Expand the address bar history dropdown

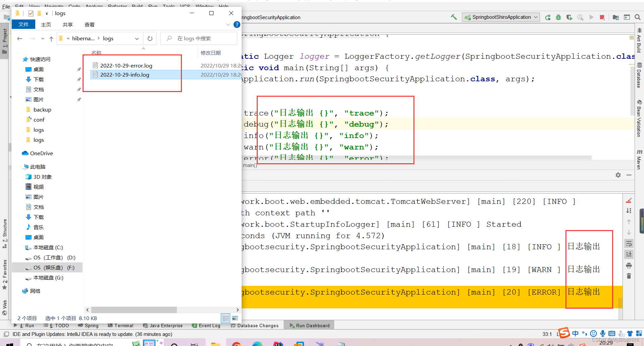point(137,39)
